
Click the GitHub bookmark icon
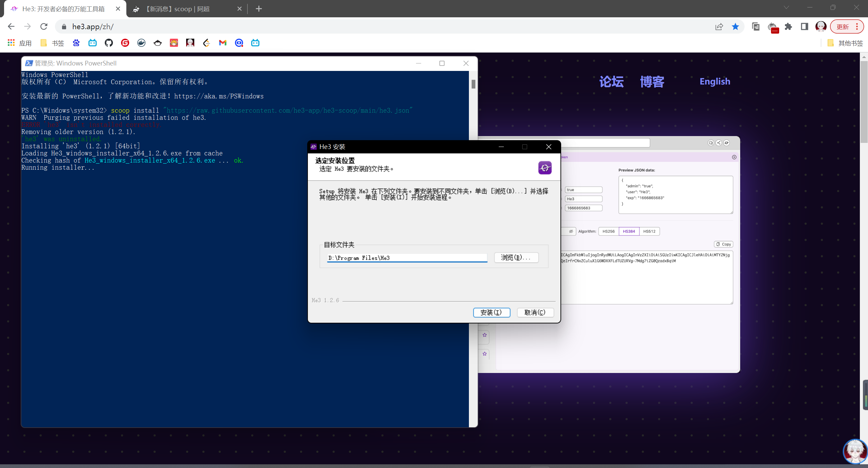pos(109,43)
